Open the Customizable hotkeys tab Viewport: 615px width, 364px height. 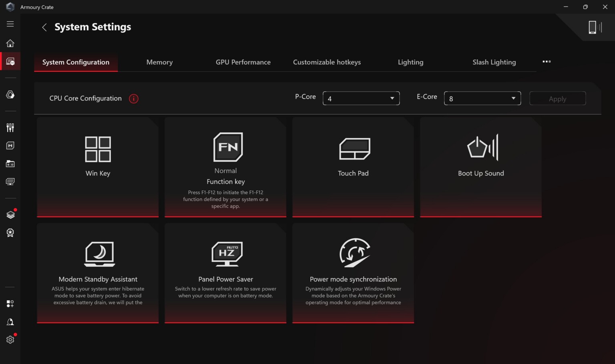pyautogui.click(x=327, y=62)
